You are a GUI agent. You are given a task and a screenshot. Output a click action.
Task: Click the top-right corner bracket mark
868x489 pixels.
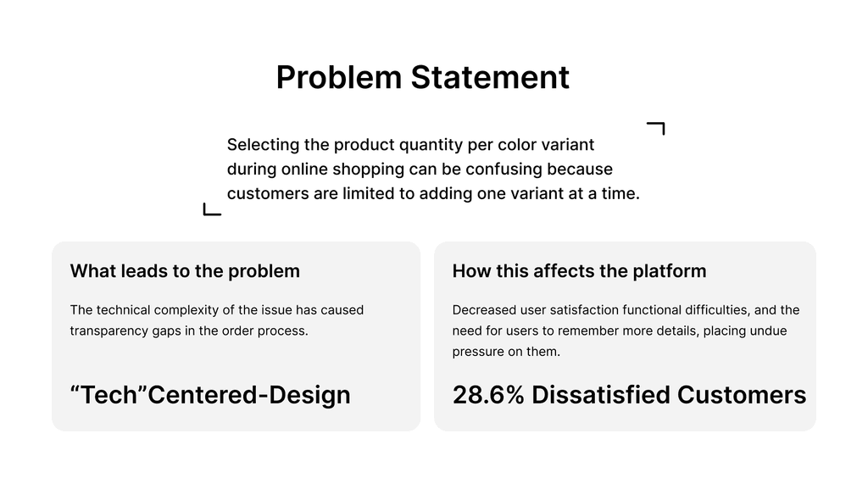point(656,128)
